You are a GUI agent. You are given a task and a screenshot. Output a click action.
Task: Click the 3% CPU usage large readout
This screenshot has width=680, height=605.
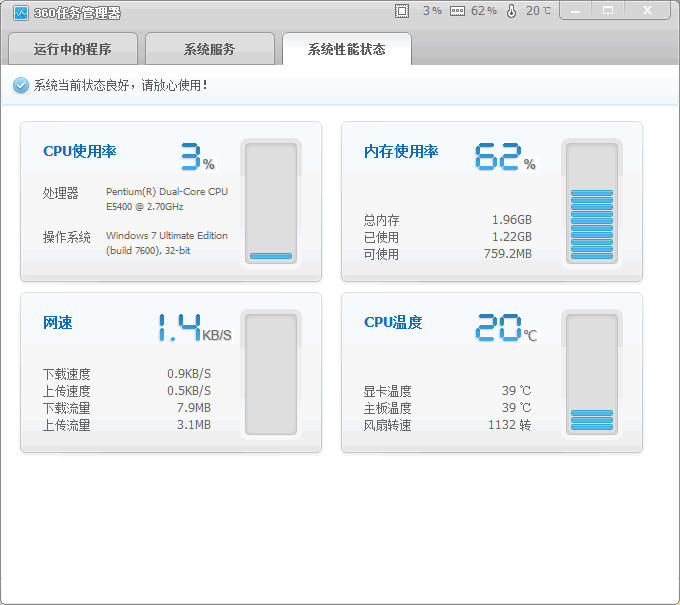(x=197, y=157)
